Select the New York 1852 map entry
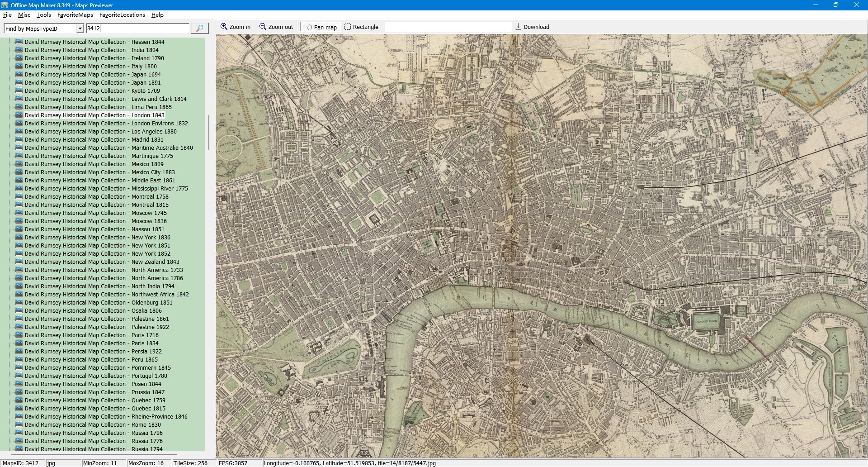Screen dimensions: 868x467 (x=97, y=254)
